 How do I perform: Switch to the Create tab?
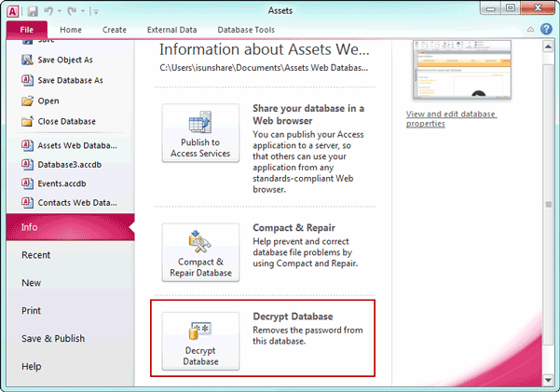115,30
